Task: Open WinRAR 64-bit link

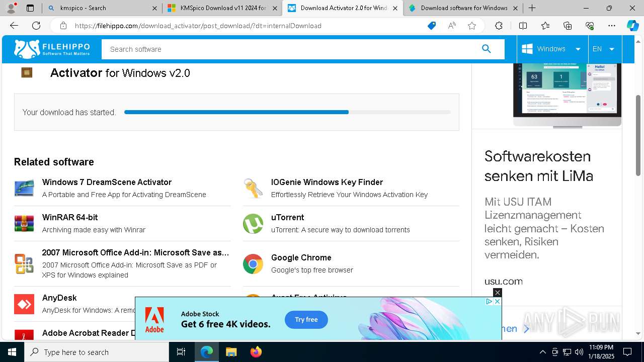Action: pyautogui.click(x=70, y=217)
